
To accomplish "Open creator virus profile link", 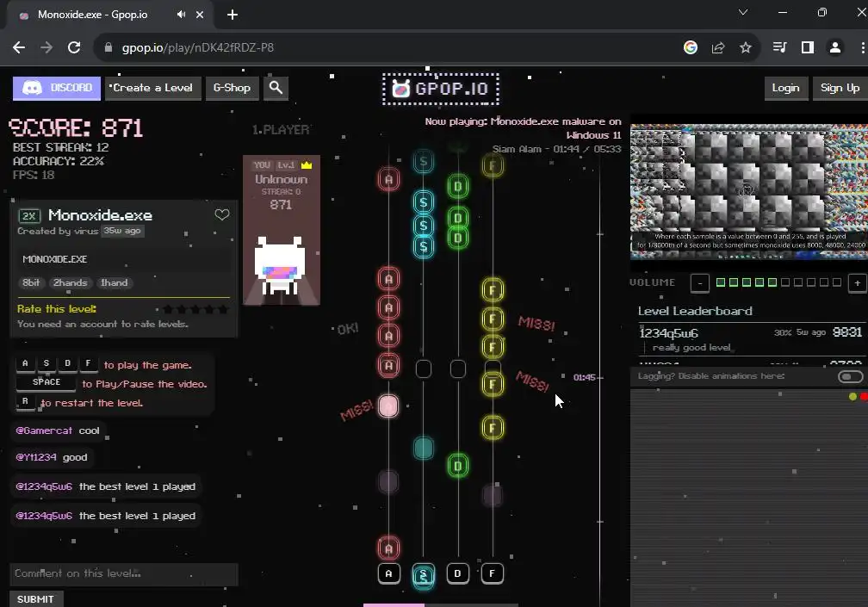I will tap(88, 231).
